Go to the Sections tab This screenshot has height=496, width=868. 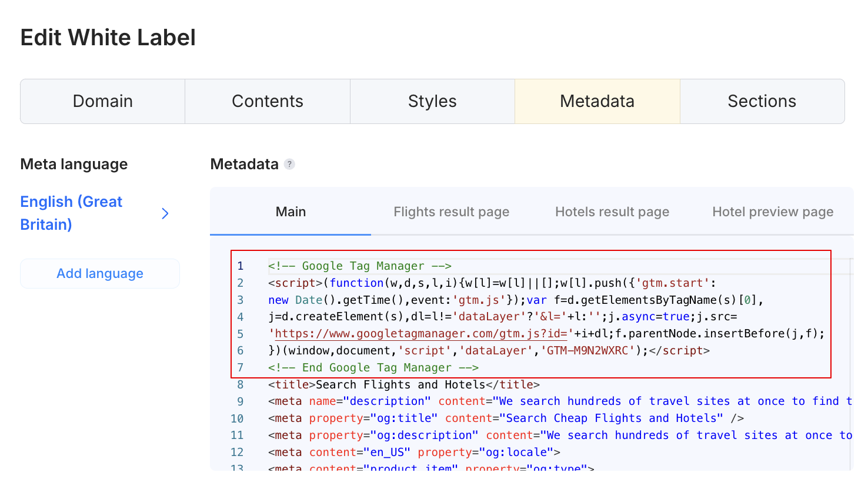click(x=762, y=101)
